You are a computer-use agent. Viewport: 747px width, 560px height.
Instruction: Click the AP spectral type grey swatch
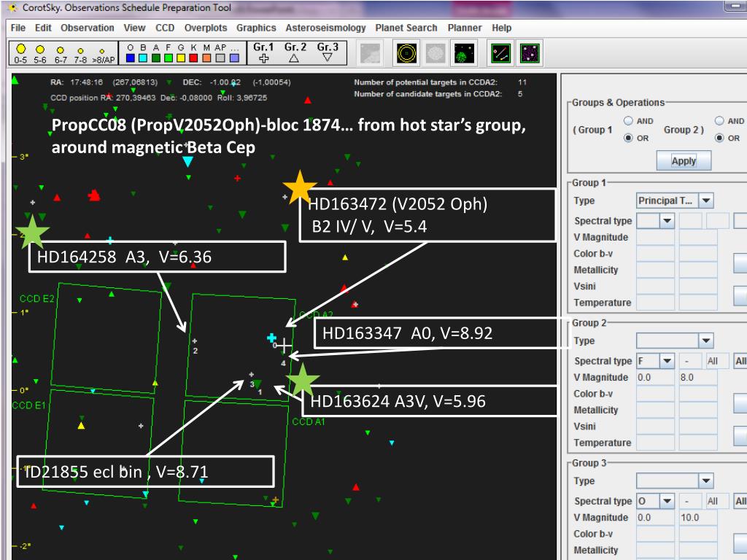click(220, 58)
